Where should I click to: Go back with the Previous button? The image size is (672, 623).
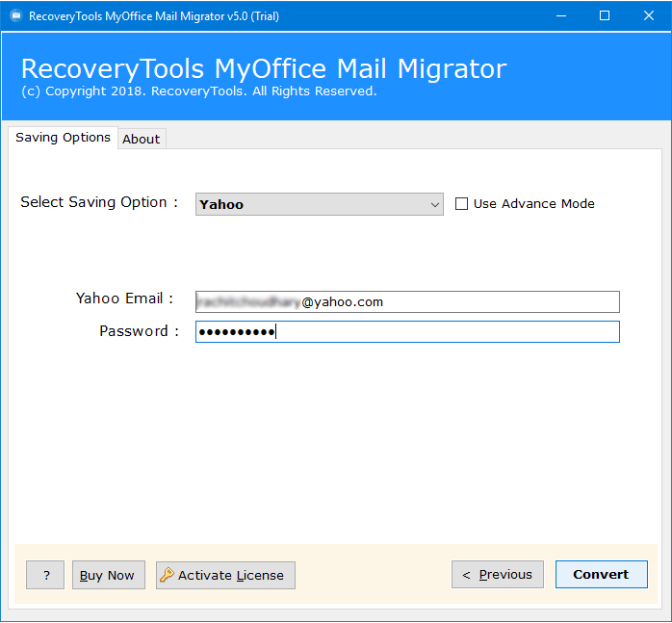click(498, 574)
